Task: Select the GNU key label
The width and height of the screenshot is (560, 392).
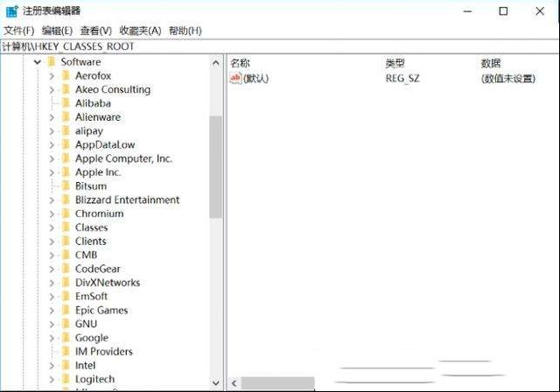Action: [x=86, y=324]
